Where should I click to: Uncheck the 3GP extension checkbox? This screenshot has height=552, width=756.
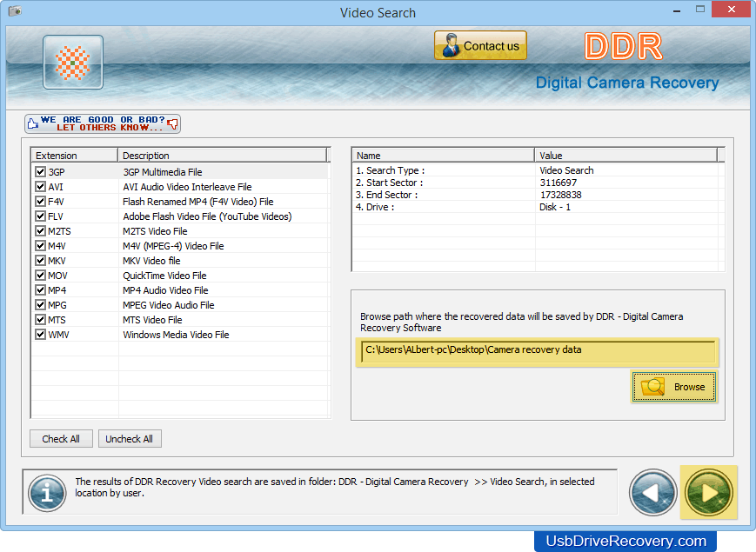(x=41, y=171)
